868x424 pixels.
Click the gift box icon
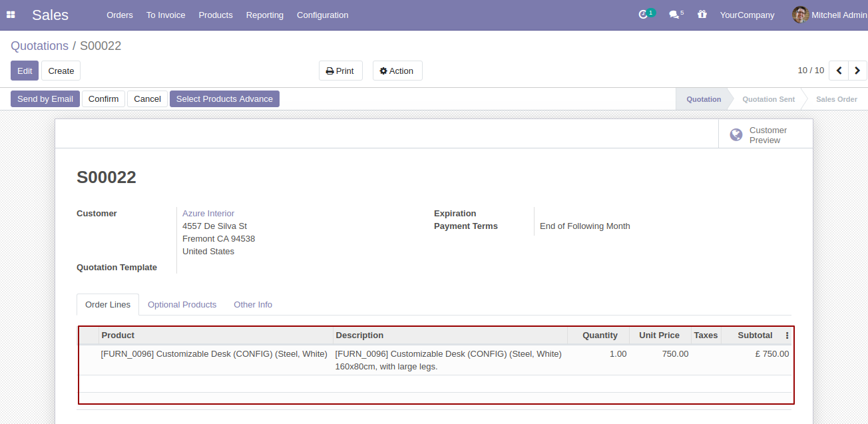click(x=702, y=15)
